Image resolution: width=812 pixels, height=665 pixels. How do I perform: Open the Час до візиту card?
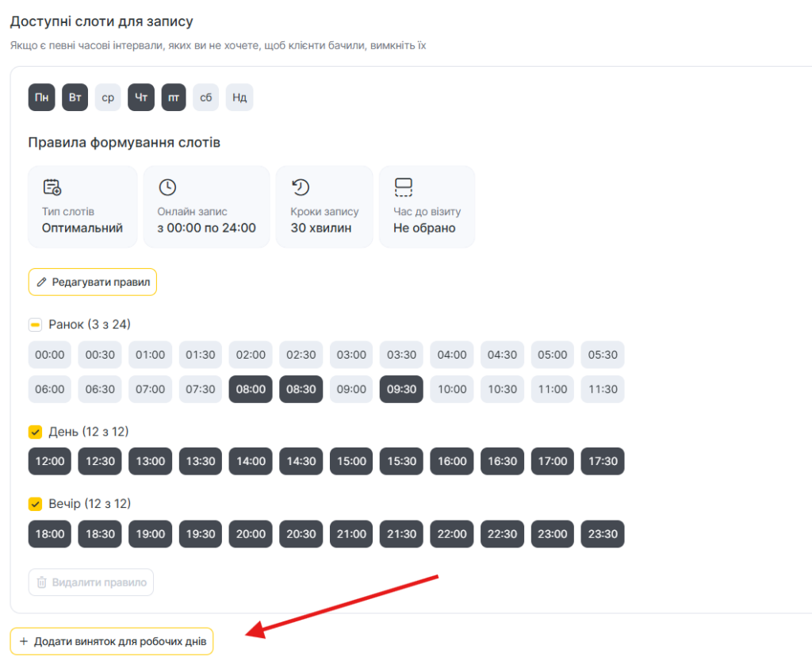(427, 207)
